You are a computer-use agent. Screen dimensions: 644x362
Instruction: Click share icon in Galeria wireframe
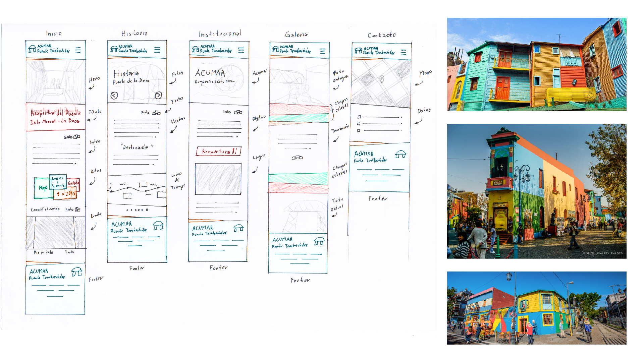pos(297,158)
